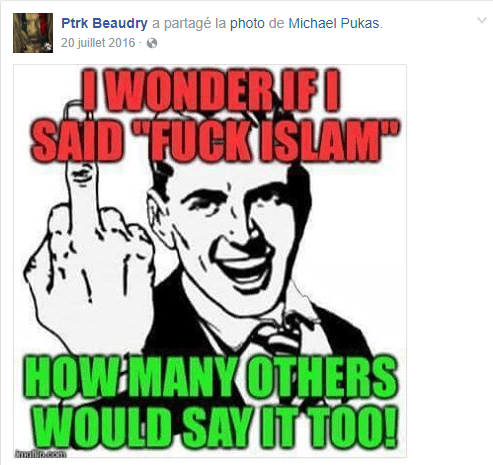Follow the 'photo' link in the post header
Viewport: 493px width, 465px height.
point(247,24)
